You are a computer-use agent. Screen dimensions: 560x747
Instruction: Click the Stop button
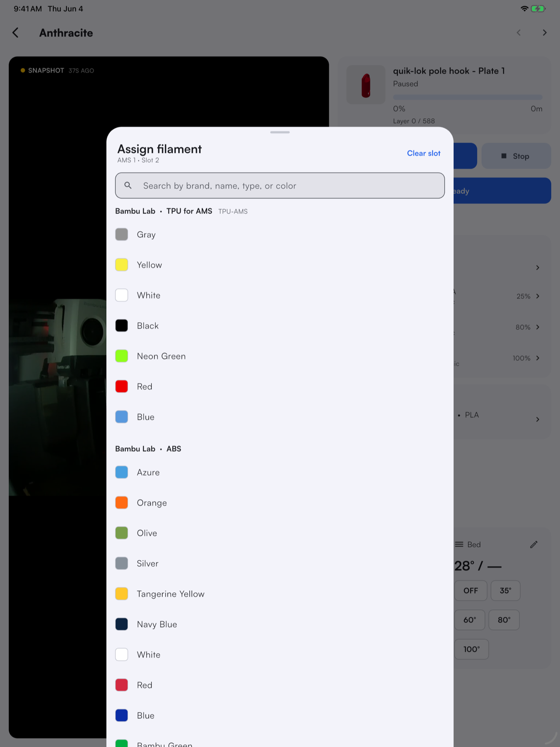pyautogui.click(x=516, y=156)
